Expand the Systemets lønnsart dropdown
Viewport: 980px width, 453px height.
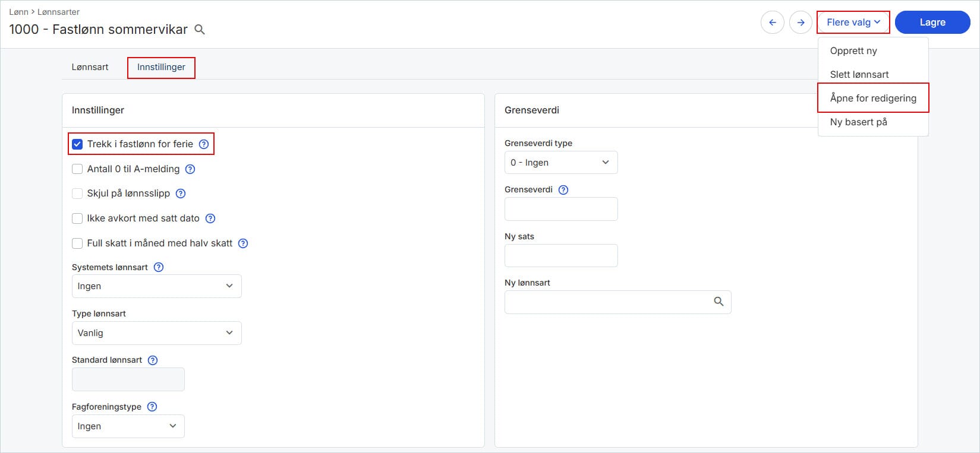(156, 286)
